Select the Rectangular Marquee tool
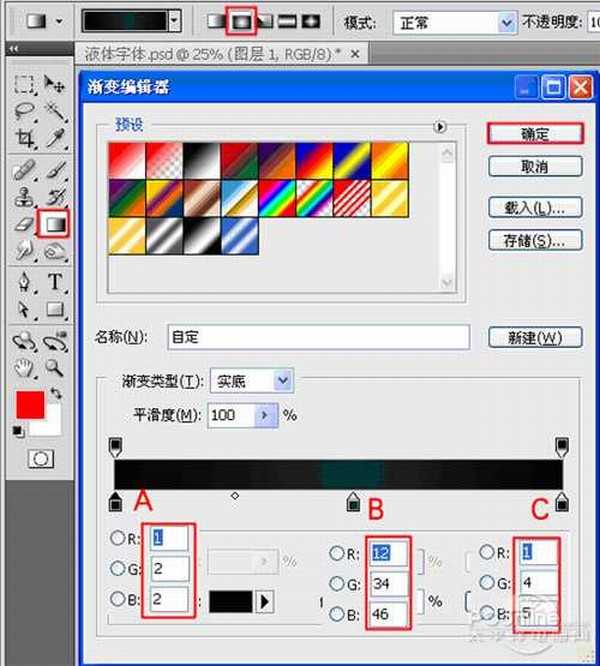The image size is (600, 666). (x=24, y=84)
